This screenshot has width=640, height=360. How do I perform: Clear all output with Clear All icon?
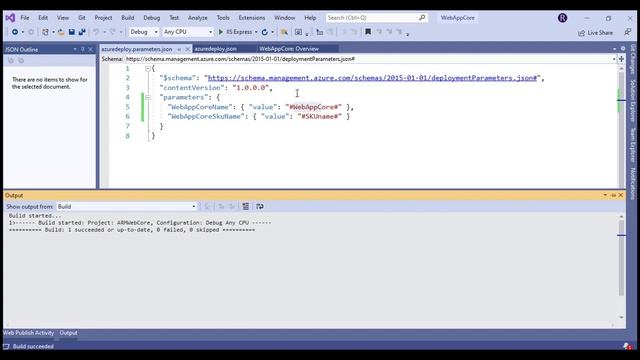[245, 207]
